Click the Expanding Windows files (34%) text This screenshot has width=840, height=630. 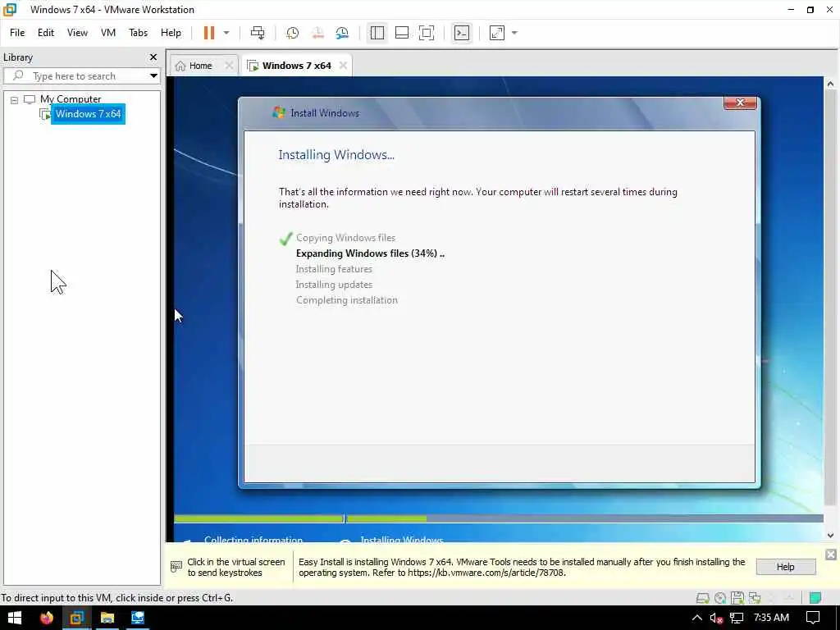[x=370, y=253]
